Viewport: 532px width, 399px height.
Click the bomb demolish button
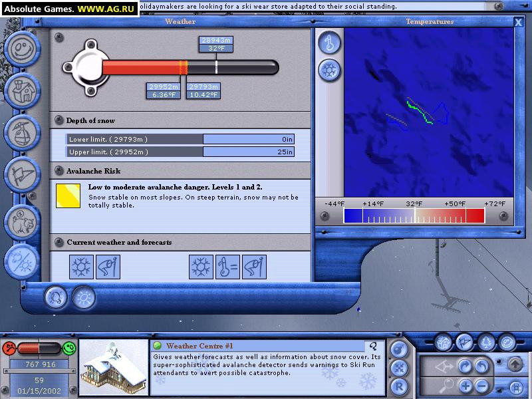[400, 349]
